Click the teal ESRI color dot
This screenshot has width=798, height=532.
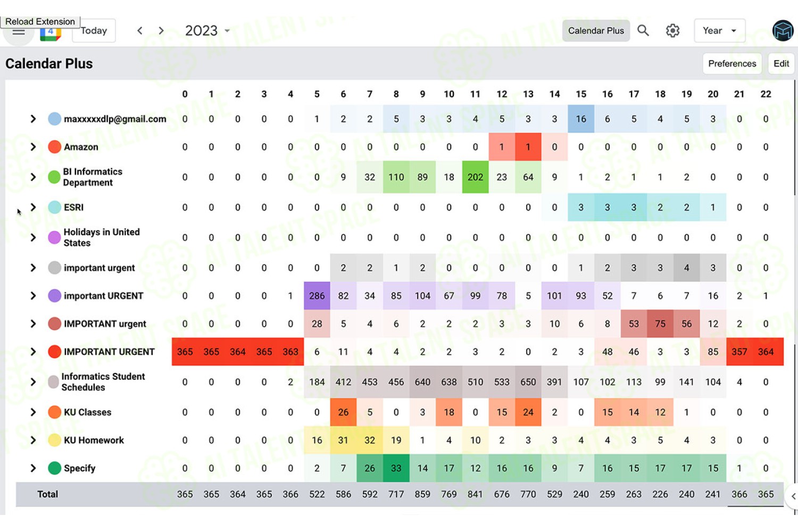coord(54,207)
